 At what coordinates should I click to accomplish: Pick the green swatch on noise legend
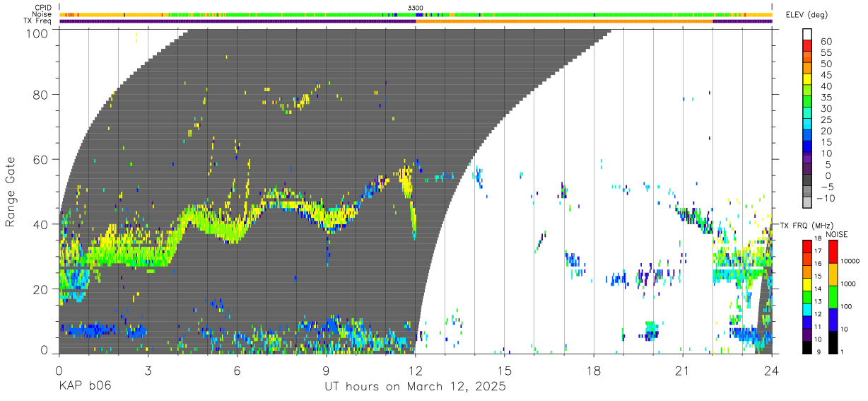click(832, 296)
